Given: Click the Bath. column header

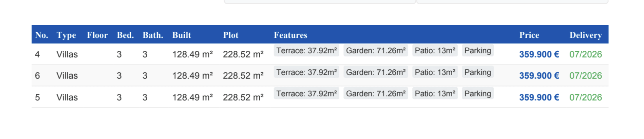Looking at the screenshot, I should coord(153,35).
